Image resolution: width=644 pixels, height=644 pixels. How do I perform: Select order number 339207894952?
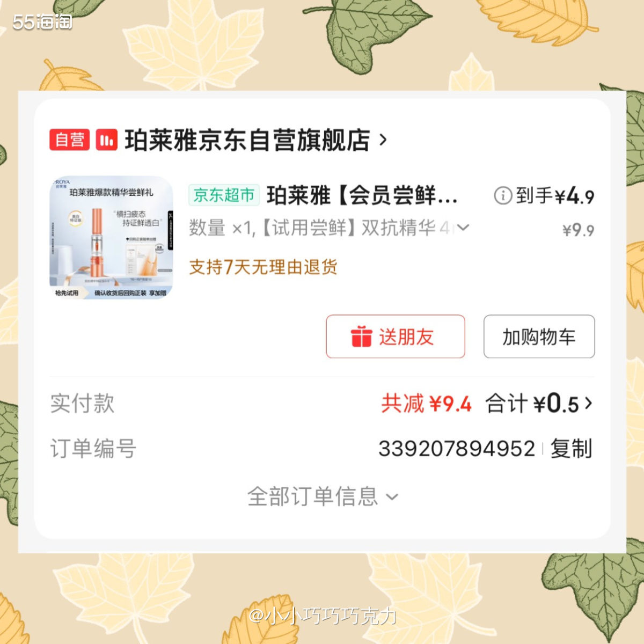[x=457, y=449]
